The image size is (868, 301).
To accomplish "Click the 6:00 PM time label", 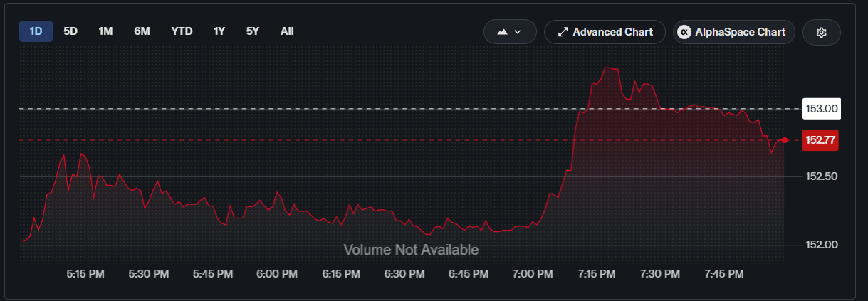I will click(277, 273).
